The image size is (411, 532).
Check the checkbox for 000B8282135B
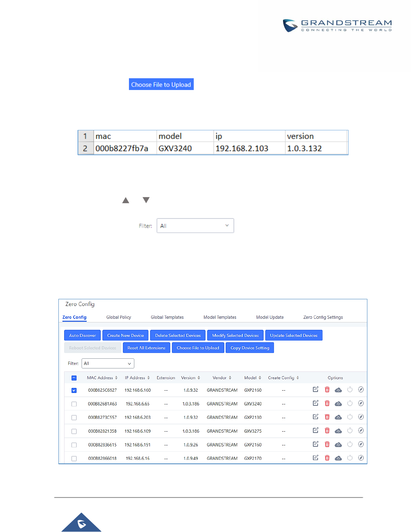74,431
